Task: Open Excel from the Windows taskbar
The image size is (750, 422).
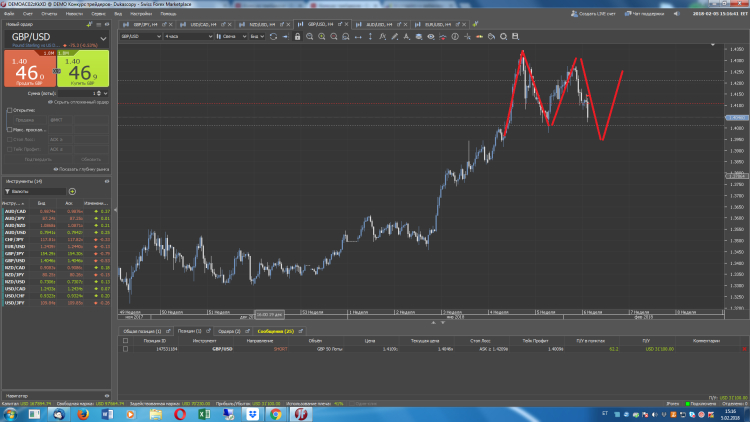Action: [x=204, y=414]
